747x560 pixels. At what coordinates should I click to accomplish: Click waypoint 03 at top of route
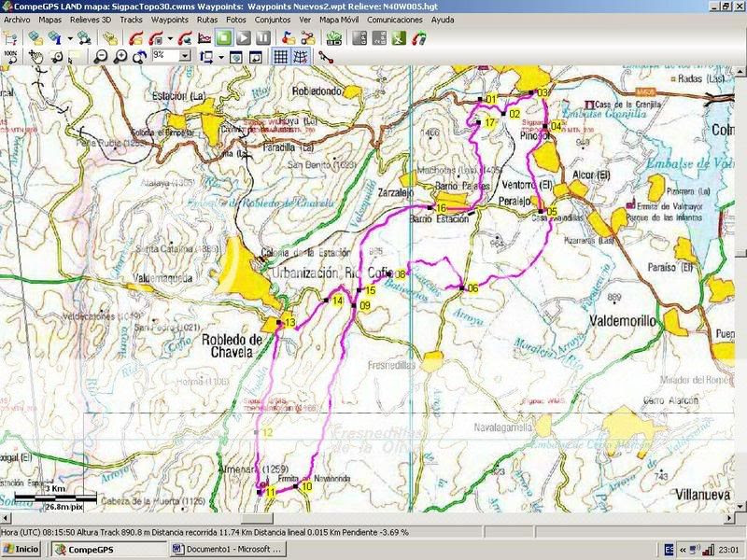pyautogui.click(x=531, y=92)
